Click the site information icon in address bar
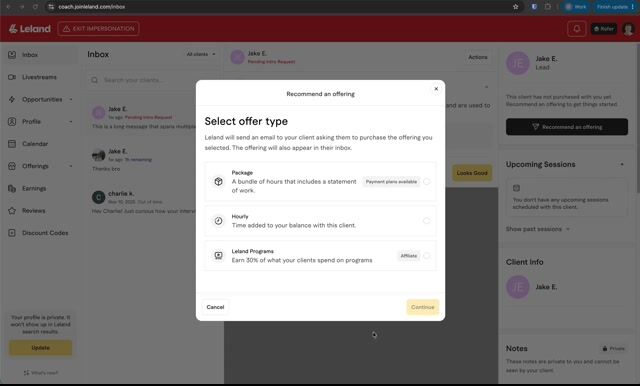This screenshot has width=640, height=386. [x=51, y=7]
